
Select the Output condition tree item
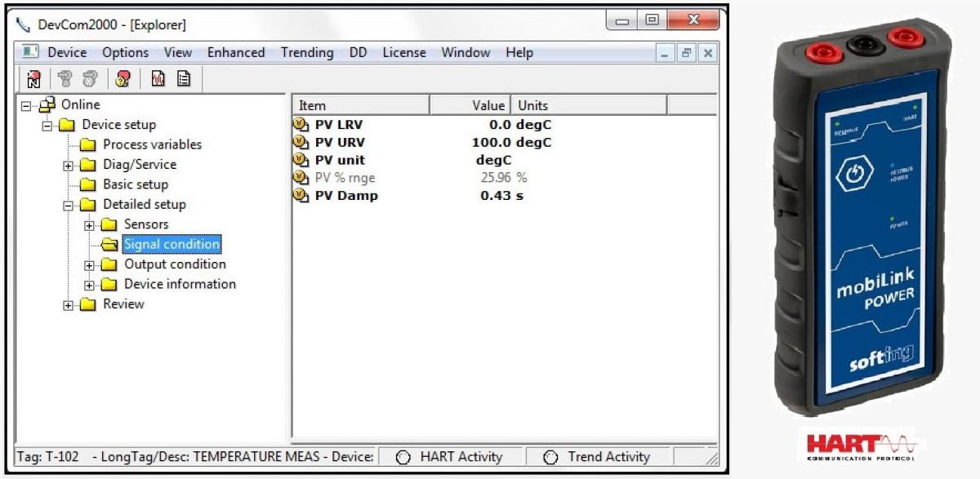tap(175, 264)
